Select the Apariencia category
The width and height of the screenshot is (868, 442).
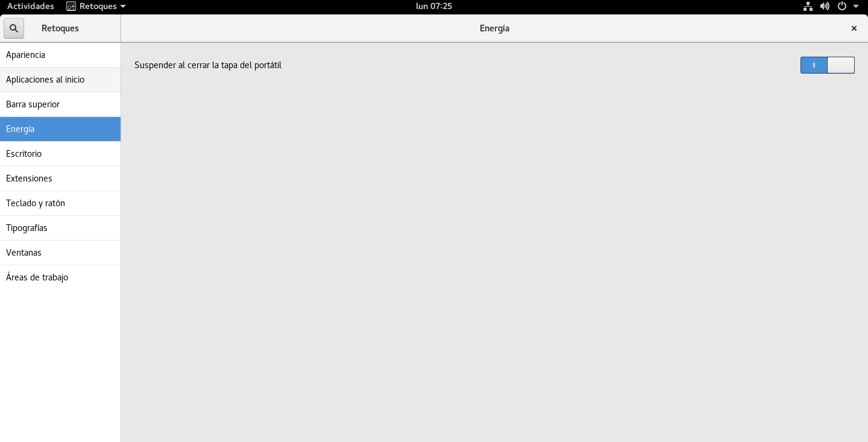(x=60, y=55)
